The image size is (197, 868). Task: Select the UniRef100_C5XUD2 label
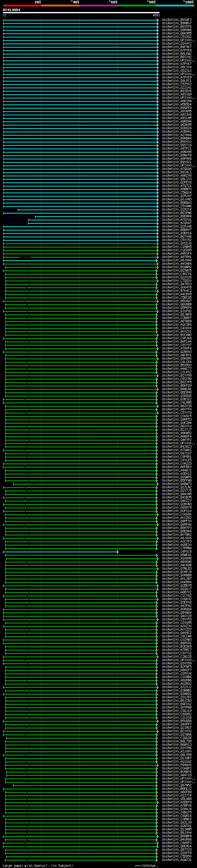(176, 37)
